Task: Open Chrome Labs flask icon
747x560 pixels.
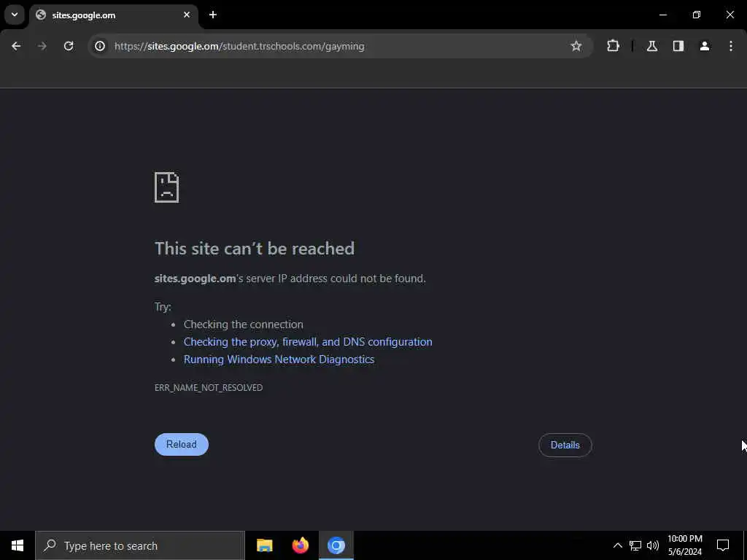Action: (652, 46)
